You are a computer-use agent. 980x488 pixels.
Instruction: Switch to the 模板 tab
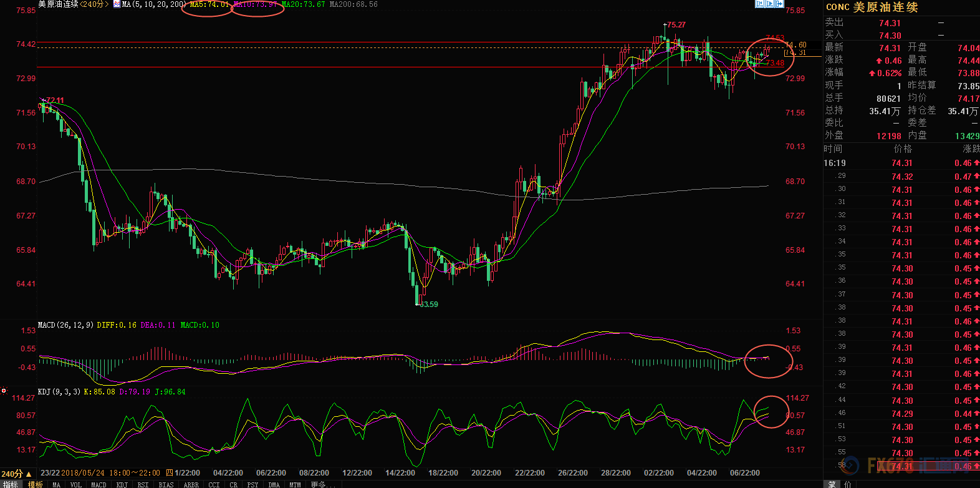[36, 484]
